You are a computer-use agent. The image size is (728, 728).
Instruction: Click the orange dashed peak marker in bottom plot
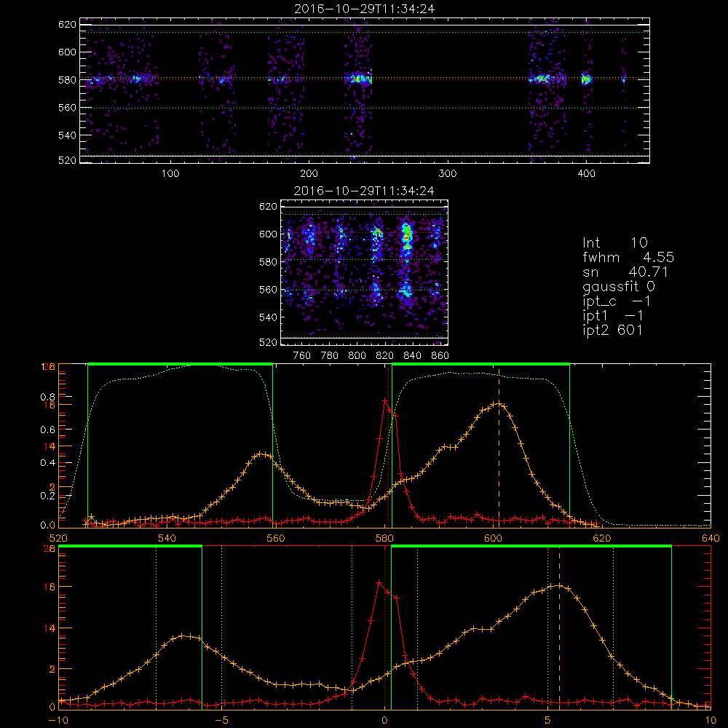tap(559, 627)
